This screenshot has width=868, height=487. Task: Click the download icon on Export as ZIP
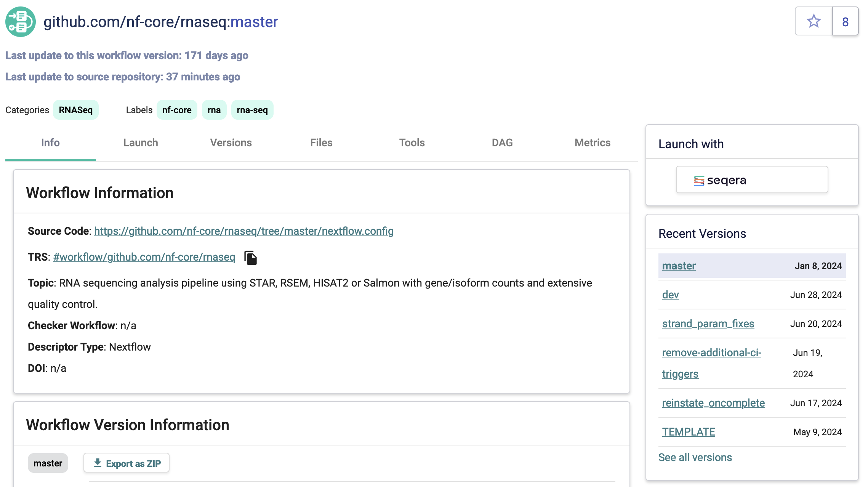(x=98, y=463)
